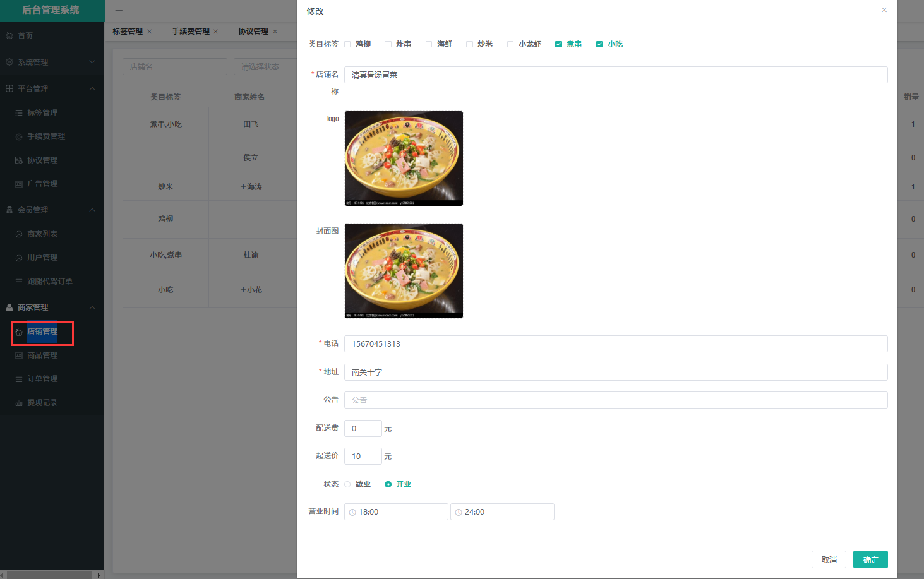Select the 歇业 status radio button

click(x=347, y=484)
